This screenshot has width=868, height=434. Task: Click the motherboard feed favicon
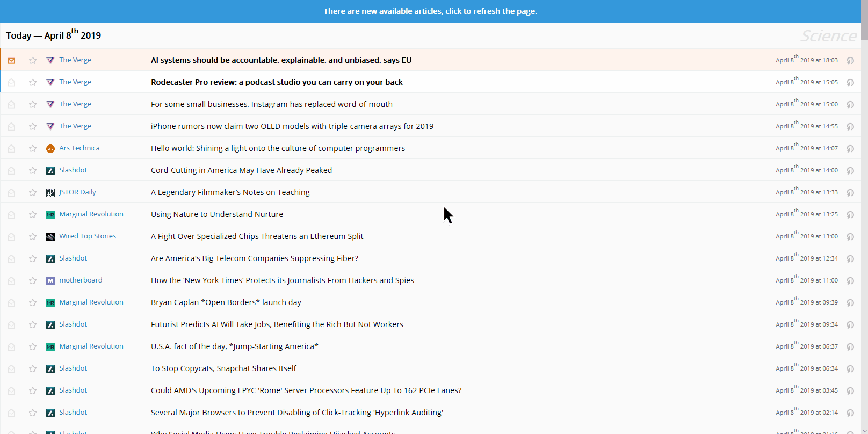[x=50, y=281]
